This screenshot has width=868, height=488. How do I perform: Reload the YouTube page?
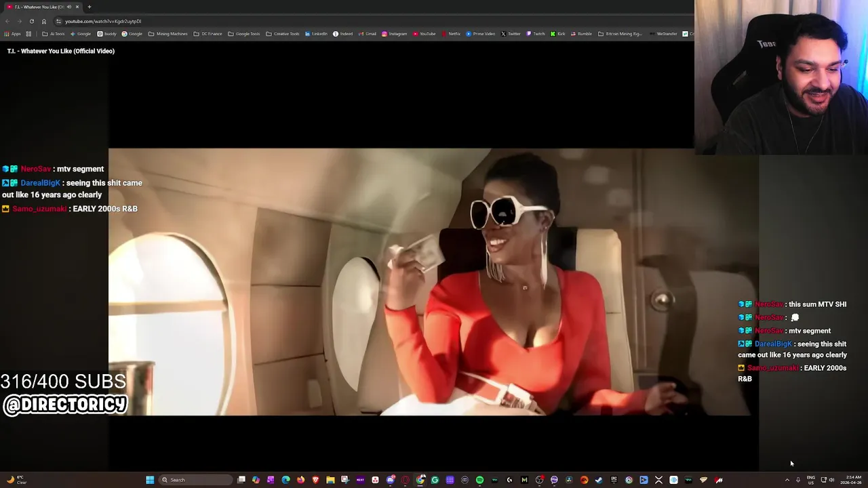[31, 21]
